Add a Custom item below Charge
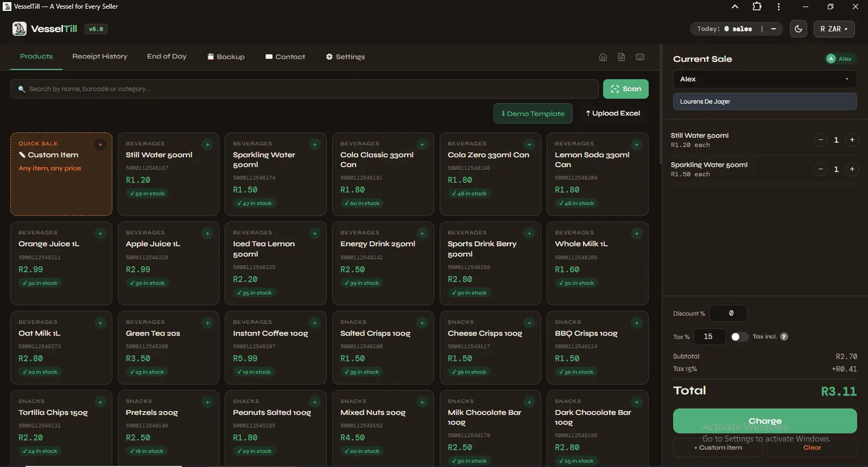The image size is (868, 467). tap(718, 447)
